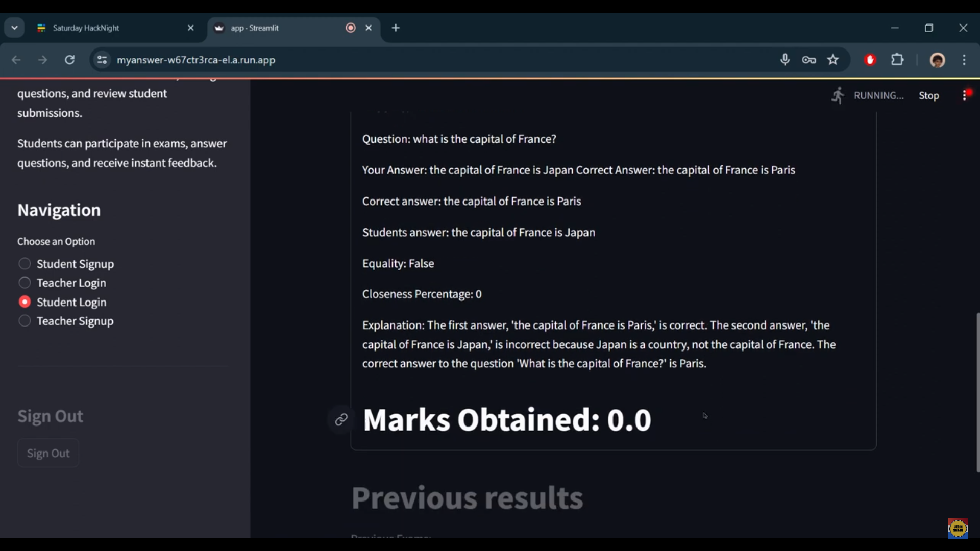Expand the tab search dropdown arrow
Screen dimensions: 980x551
click(14, 28)
